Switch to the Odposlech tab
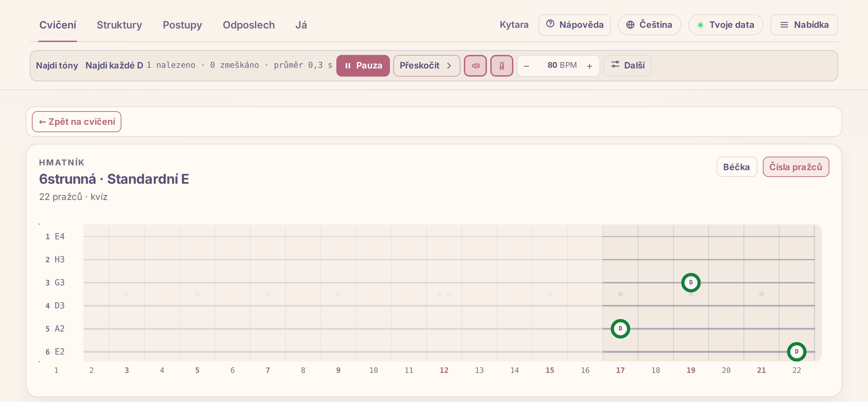This screenshot has width=868, height=402. pyautogui.click(x=249, y=25)
